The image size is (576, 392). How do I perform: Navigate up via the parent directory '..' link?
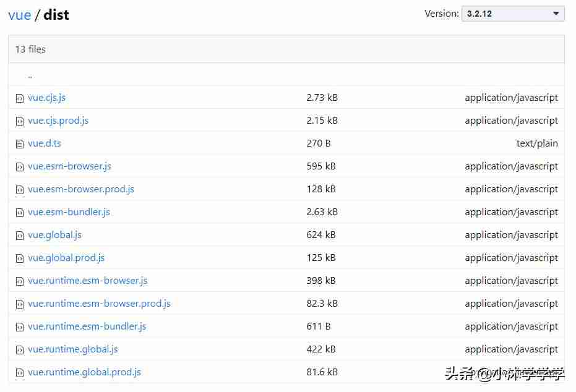pos(30,76)
